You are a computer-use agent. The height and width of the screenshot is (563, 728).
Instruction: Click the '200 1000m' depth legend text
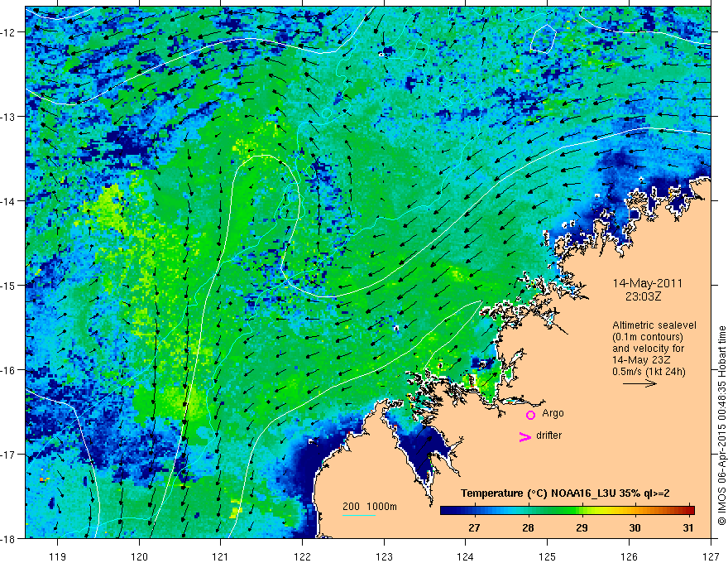coord(370,506)
